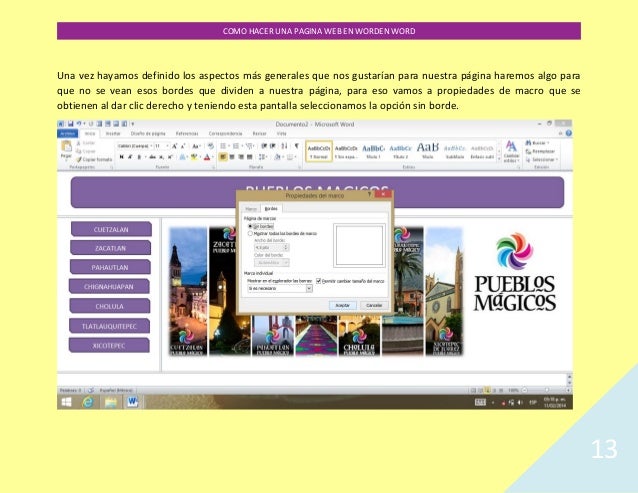Image resolution: width=638 pixels, height=493 pixels.
Task: Open Internet Explorer from the taskbar
Action: [x=87, y=402]
